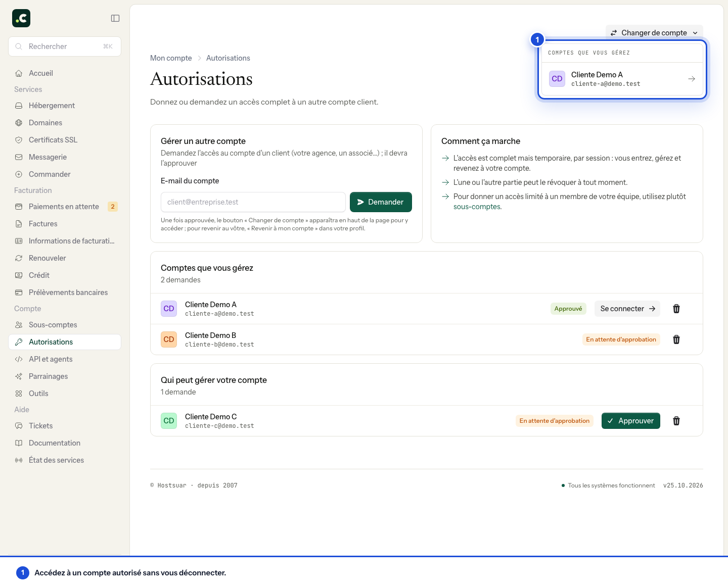Open Outils in the sidebar
Viewport: 728px width, 588px height.
point(65,394)
